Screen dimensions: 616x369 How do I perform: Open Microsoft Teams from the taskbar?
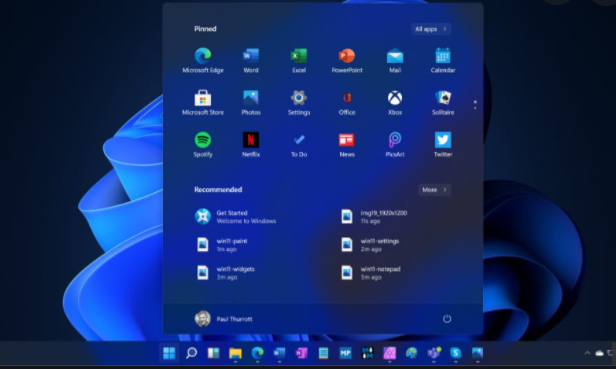pos(434,353)
